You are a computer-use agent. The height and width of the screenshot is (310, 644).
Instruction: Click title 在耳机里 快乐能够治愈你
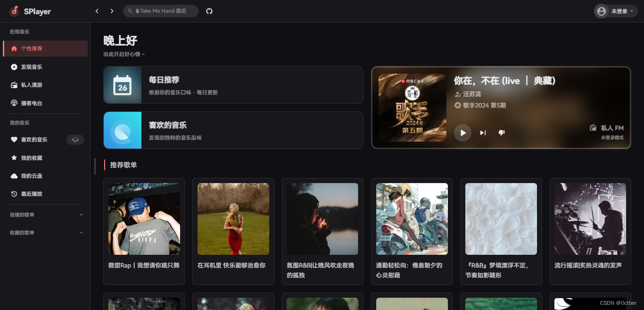pyautogui.click(x=231, y=265)
